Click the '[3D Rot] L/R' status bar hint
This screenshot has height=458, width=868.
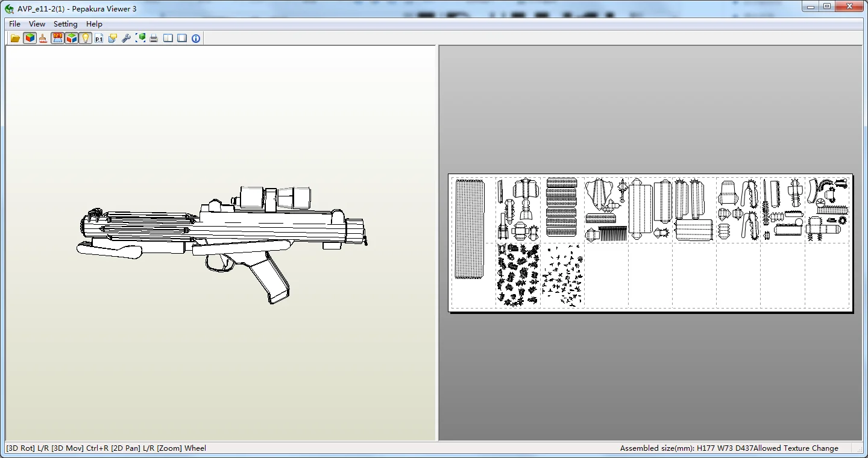pos(28,448)
